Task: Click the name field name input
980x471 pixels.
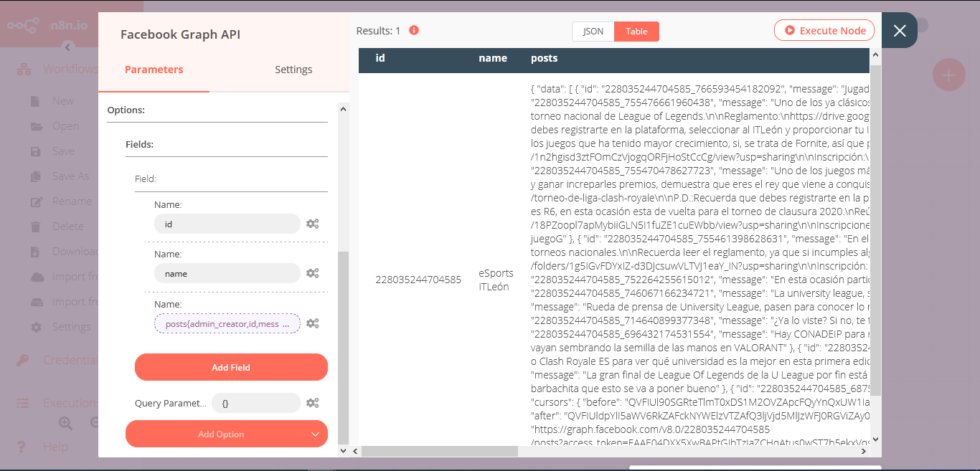Action: point(227,273)
